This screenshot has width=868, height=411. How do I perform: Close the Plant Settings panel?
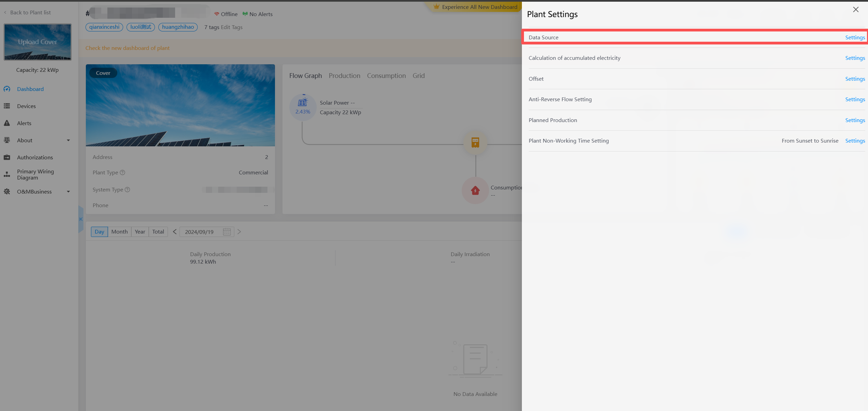pyautogui.click(x=855, y=10)
